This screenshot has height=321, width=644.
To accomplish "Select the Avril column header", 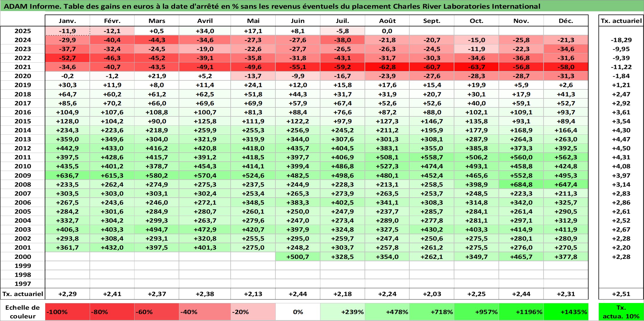I will point(205,21).
